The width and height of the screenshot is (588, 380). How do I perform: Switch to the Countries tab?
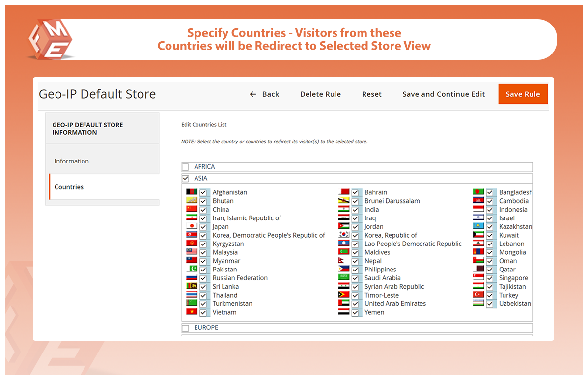pyautogui.click(x=69, y=187)
